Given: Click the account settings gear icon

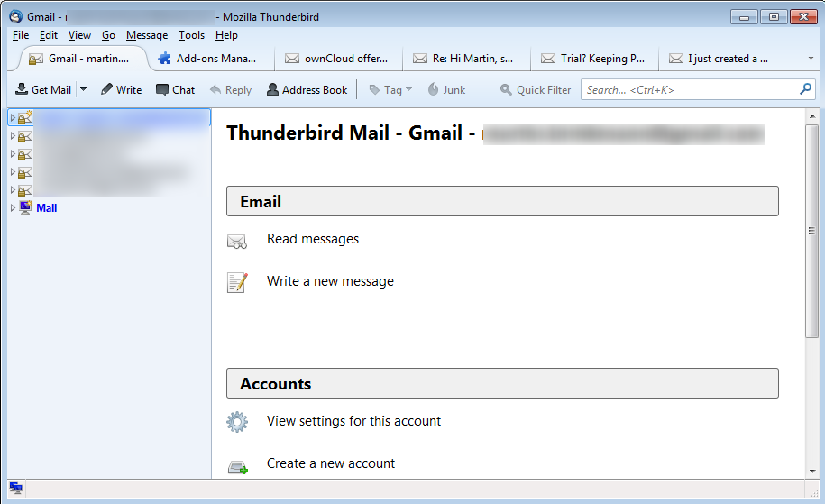Looking at the screenshot, I should (x=237, y=422).
